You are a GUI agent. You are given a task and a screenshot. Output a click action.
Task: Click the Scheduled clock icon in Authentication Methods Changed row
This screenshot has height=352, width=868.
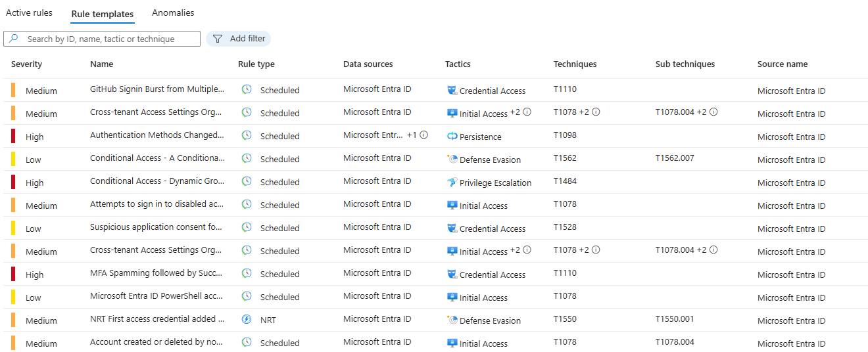[x=247, y=135]
